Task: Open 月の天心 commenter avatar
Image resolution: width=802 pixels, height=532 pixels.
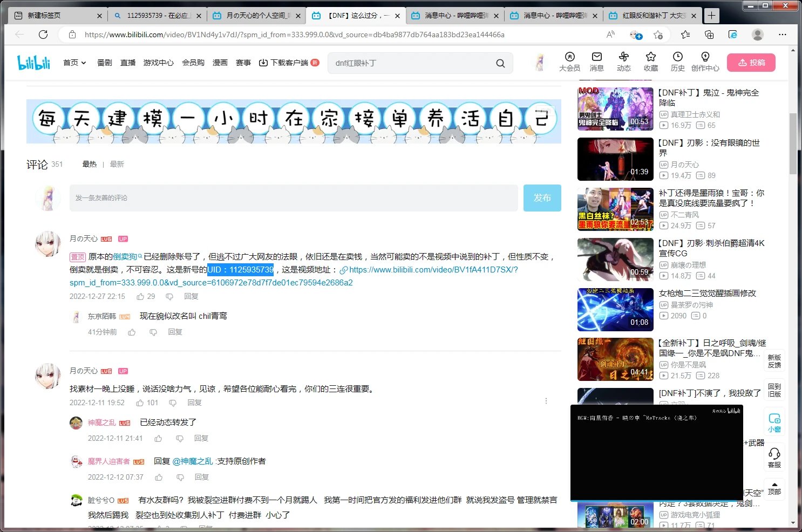Action: coord(48,244)
